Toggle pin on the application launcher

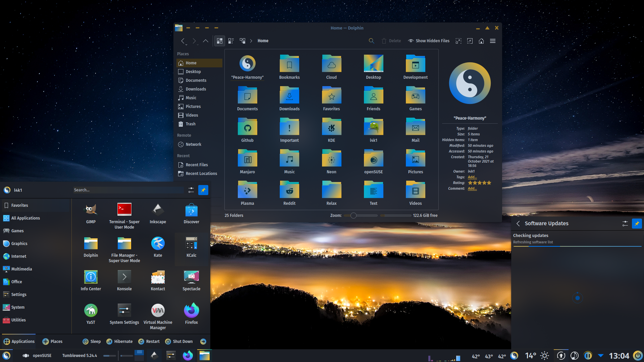point(203,190)
